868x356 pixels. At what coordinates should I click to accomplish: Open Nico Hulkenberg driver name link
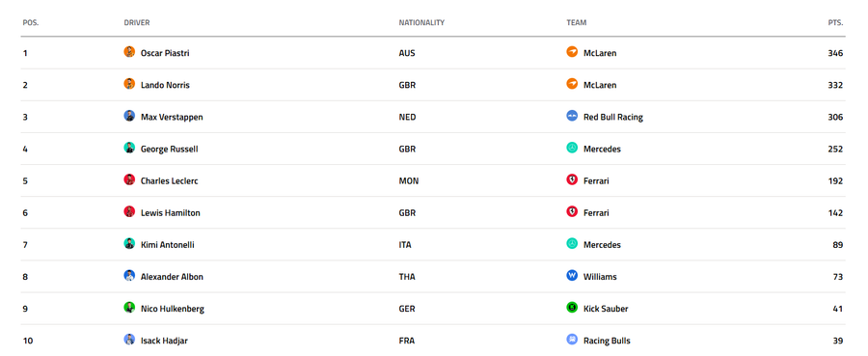[173, 309]
